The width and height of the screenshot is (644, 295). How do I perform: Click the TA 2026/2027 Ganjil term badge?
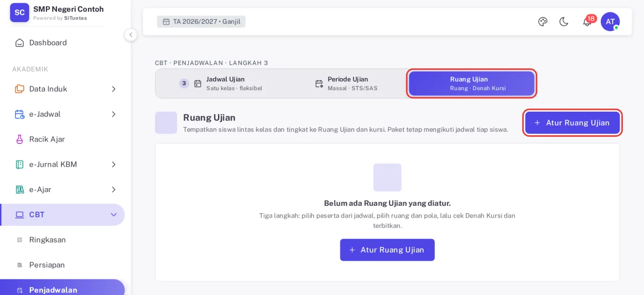[201, 22]
